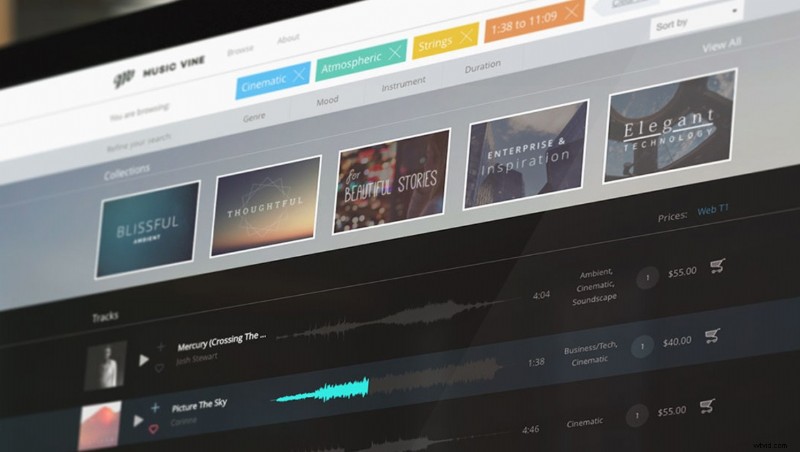Play the Picture The Sky track
The image size is (800, 452).
pyautogui.click(x=138, y=420)
